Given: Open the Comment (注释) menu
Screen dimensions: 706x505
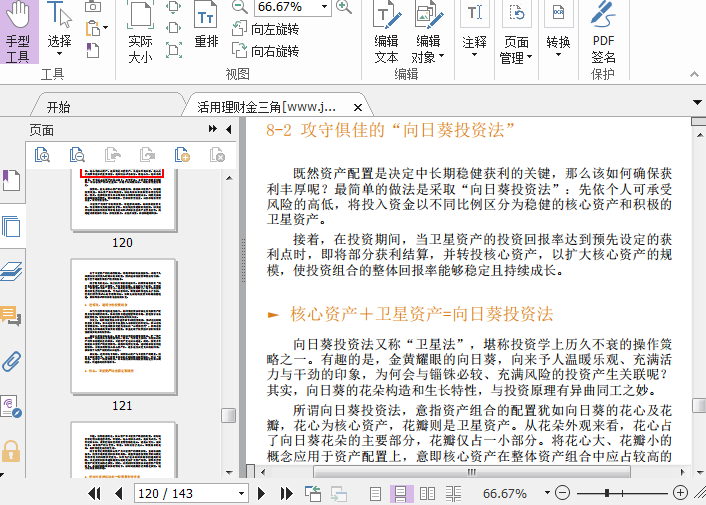Looking at the screenshot, I should 474,30.
